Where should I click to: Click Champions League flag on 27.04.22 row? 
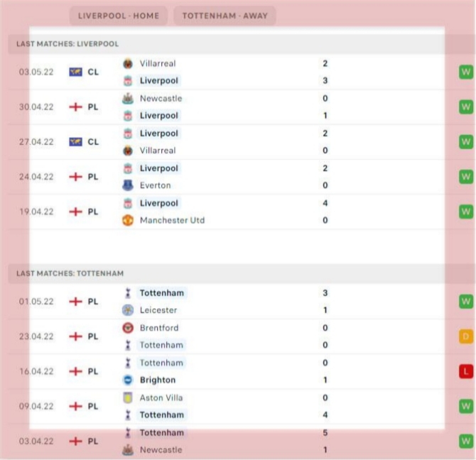click(x=75, y=142)
